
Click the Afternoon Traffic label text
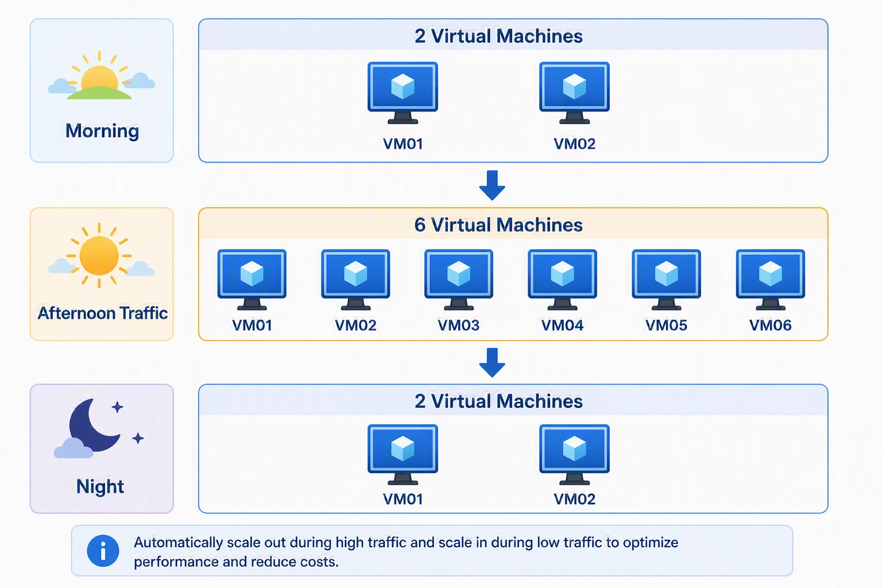coord(103,313)
